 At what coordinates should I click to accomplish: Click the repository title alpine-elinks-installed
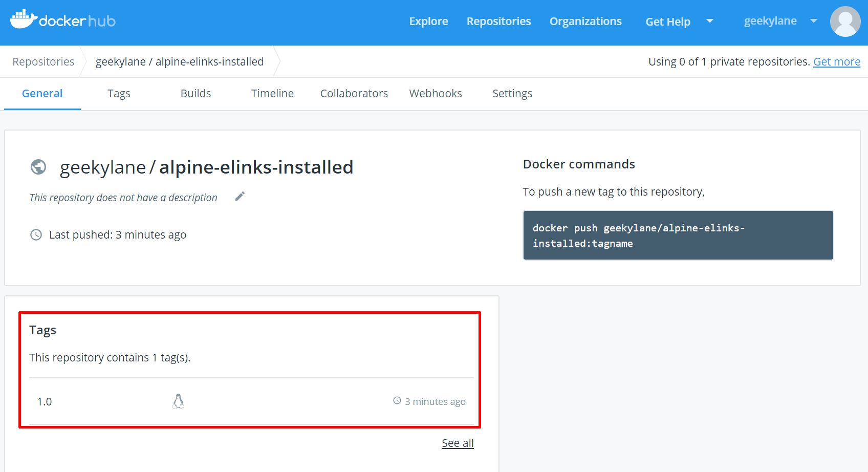click(x=256, y=167)
